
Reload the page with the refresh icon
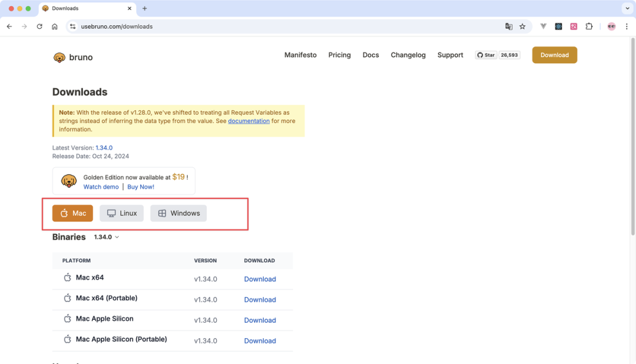[x=39, y=27]
